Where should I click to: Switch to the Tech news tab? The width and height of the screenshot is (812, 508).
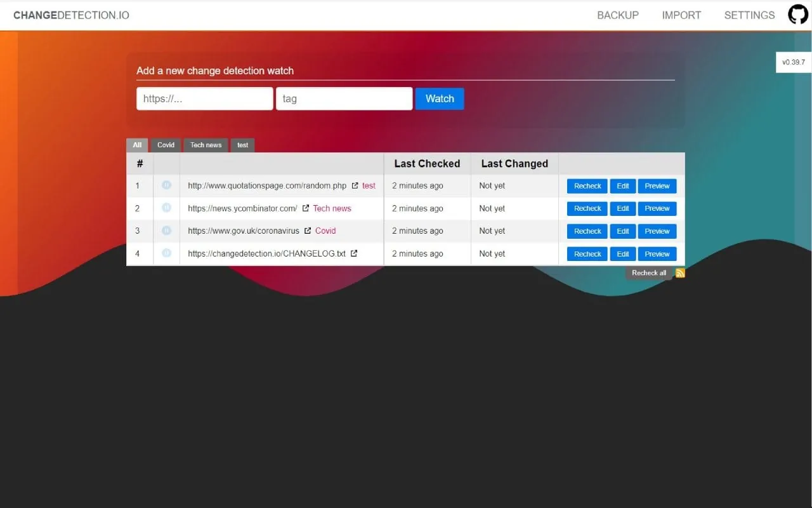click(x=206, y=145)
